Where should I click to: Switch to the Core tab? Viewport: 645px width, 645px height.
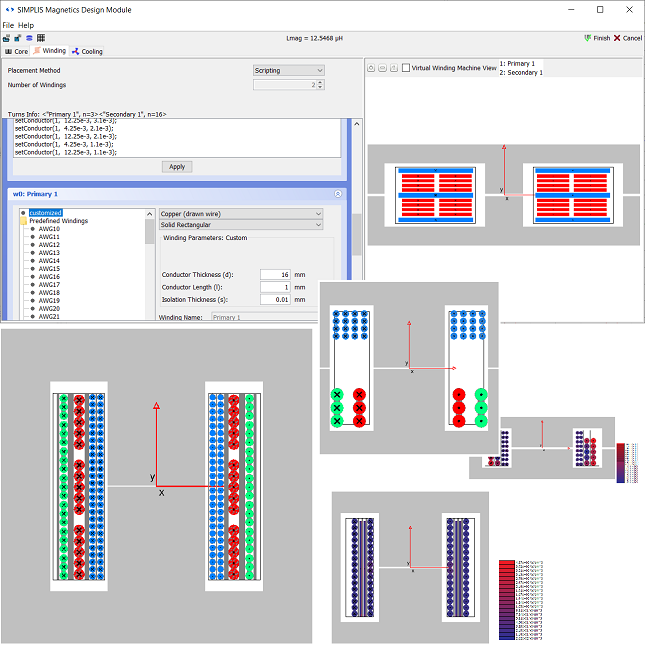(17, 51)
